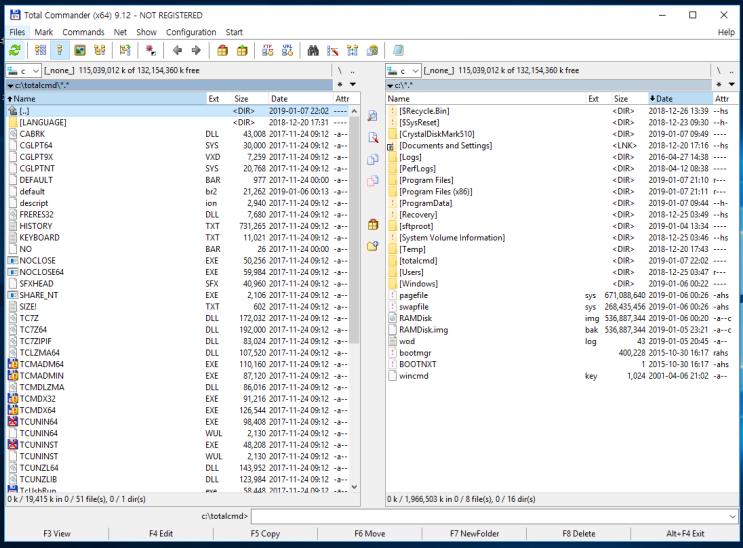The height and width of the screenshot is (548, 743).
Task: Click the Pack files toolbar icon
Action: (222, 50)
